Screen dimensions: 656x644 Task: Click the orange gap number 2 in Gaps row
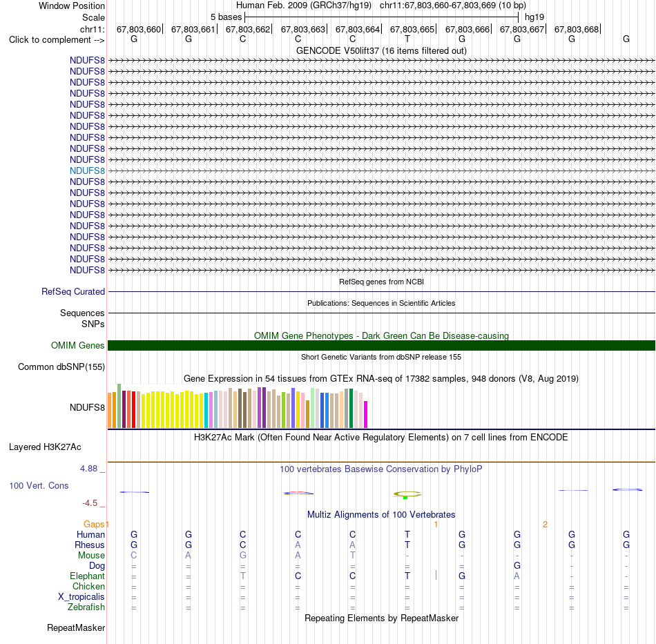[x=545, y=525]
